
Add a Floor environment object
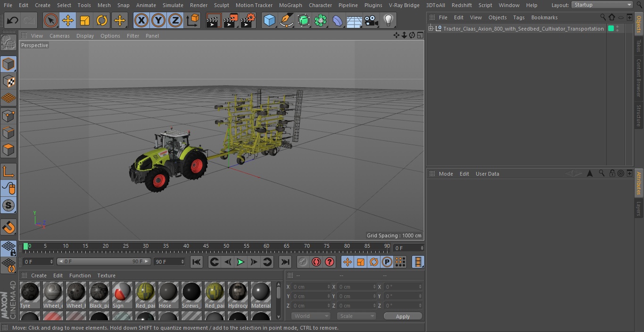point(355,20)
